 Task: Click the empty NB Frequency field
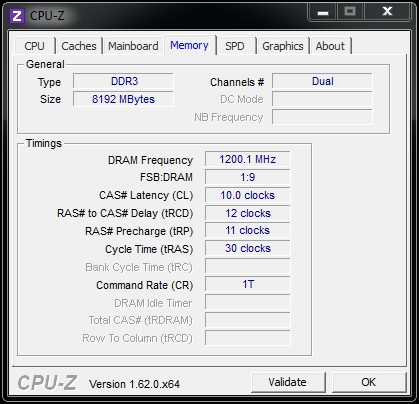(x=322, y=117)
